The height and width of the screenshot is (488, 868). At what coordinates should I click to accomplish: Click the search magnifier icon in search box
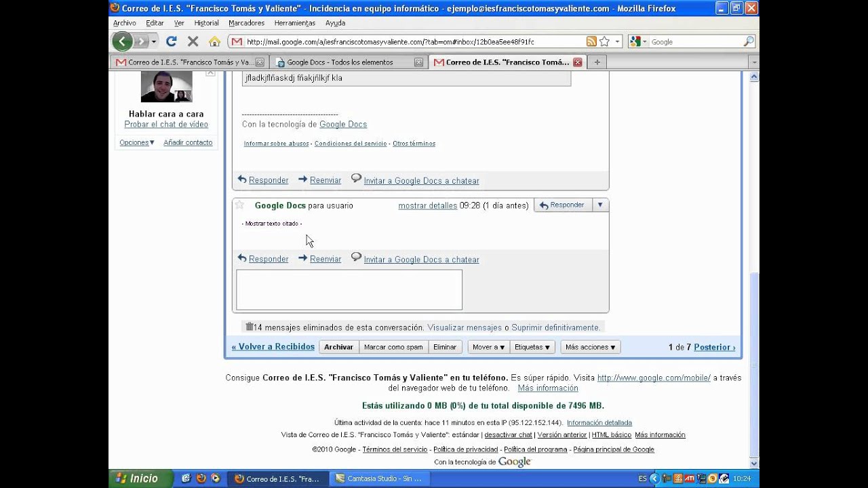point(749,41)
